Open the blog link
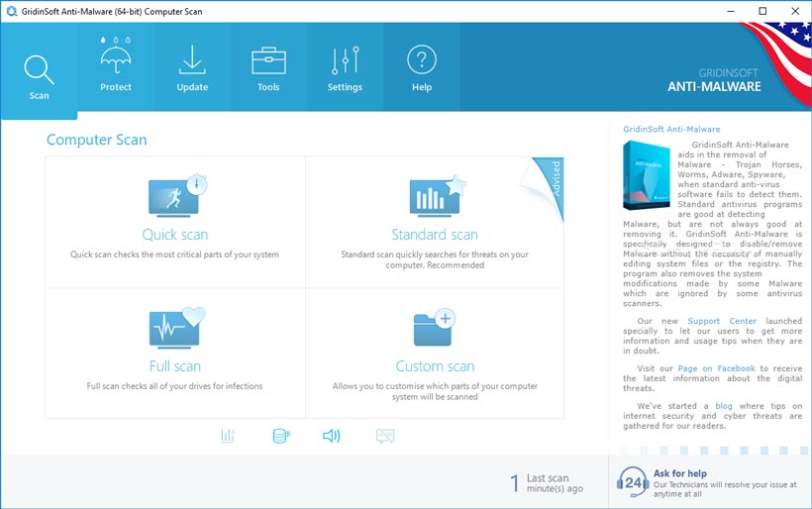The image size is (812, 509). pos(724,406)
